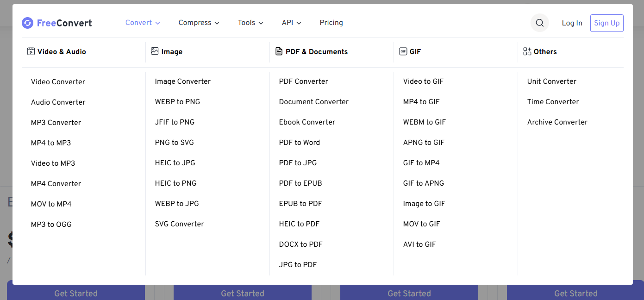Collapse the Convert menu chevron

157,23
